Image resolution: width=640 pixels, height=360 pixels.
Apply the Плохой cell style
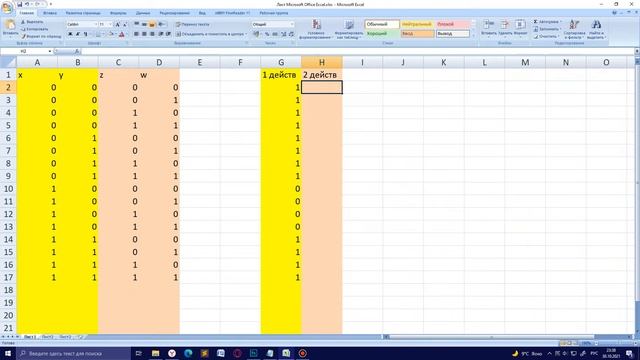[453, 24]
